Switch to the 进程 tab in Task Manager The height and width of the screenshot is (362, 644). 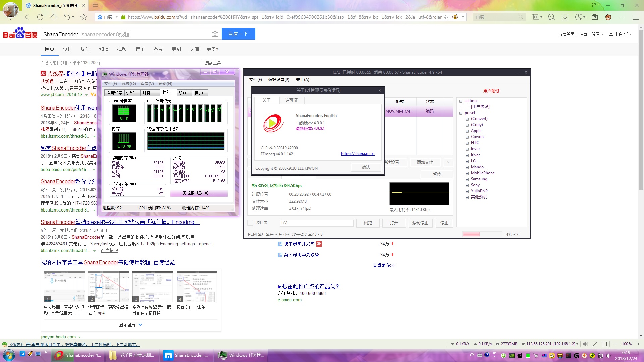tap(130, 93)
